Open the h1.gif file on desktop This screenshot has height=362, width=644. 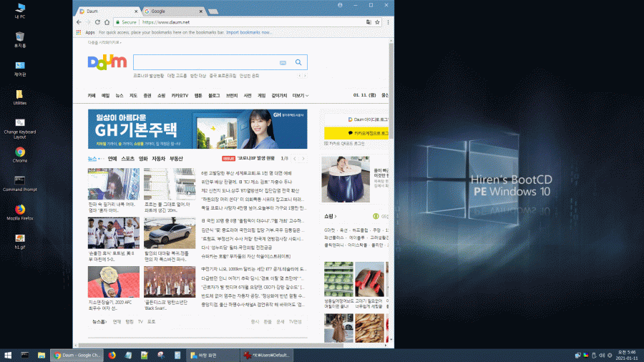point(20,241)
